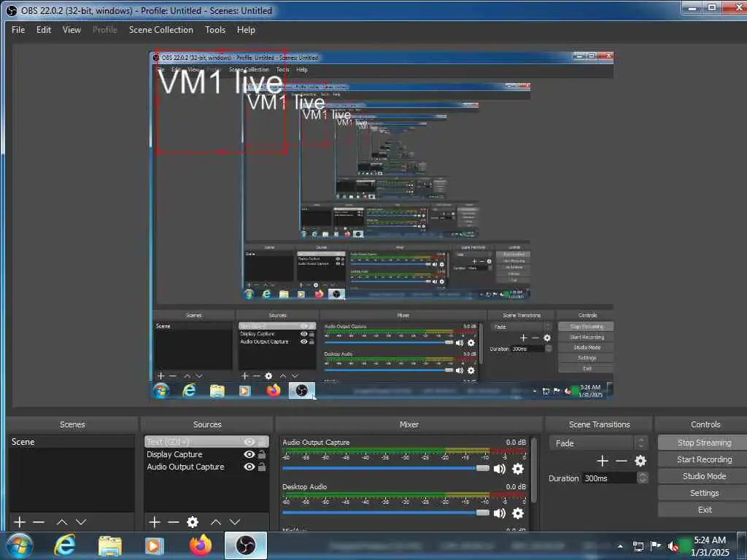Image resolution: width=747 pixels, height=560 pixels.
Task: Open the File menu
Action: pyautogui.click(x=18, y=29)
